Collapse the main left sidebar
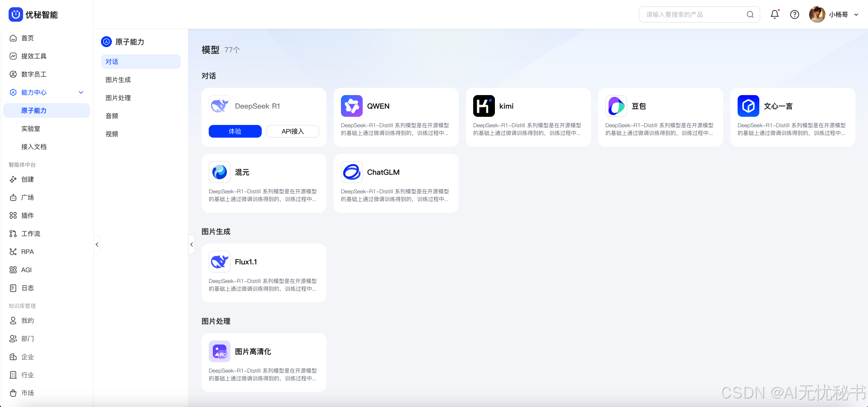Screen dimensions: 868x407 click(97, 244)
